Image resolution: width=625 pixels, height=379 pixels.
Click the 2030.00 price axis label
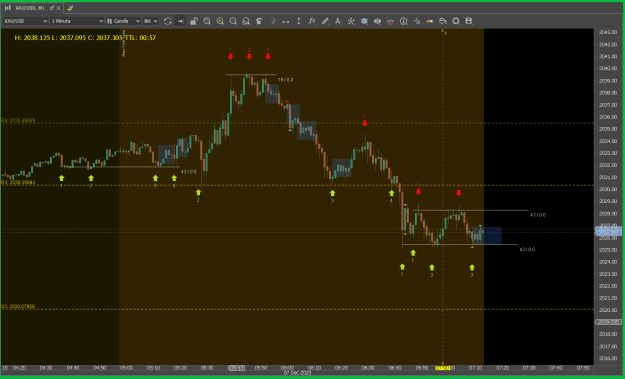(608, 189)
